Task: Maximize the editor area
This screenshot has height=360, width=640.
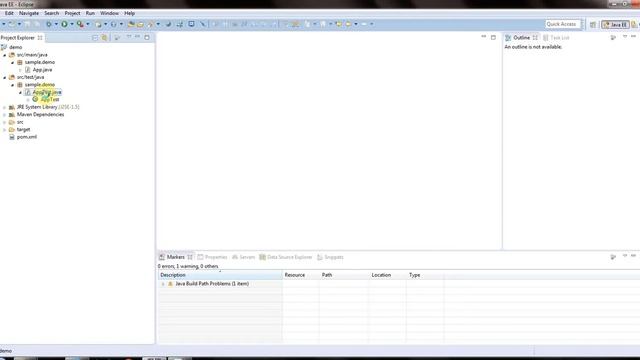Action: click(x=493, y=37)
